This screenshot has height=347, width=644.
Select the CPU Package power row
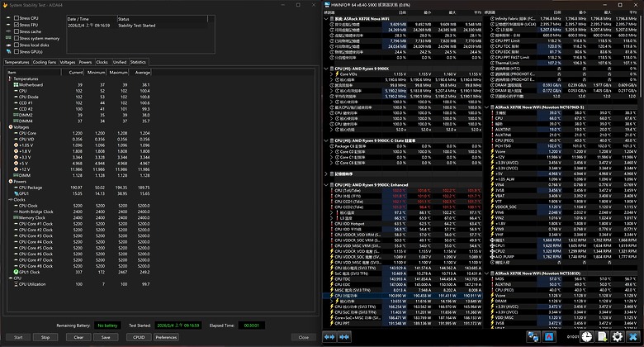point(80,188)
